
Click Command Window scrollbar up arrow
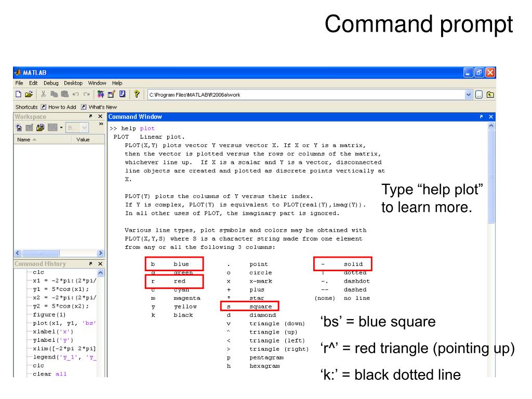(491, 126)
